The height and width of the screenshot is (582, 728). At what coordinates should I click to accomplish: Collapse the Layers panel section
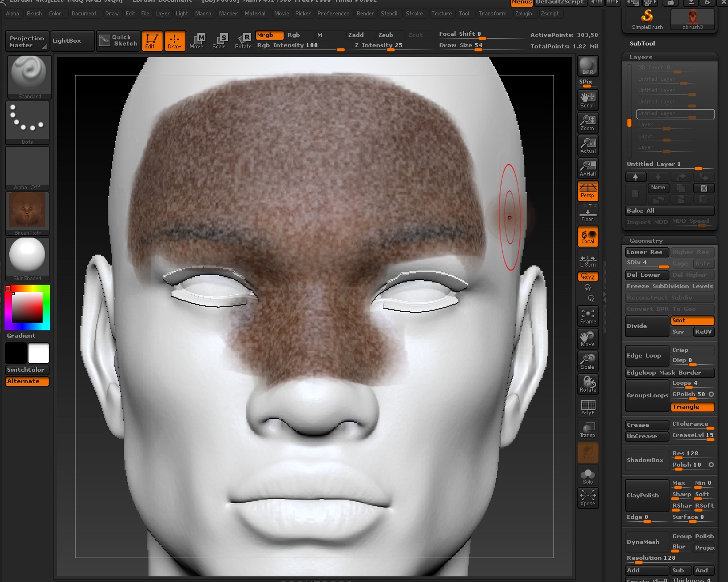coord(640,57)
